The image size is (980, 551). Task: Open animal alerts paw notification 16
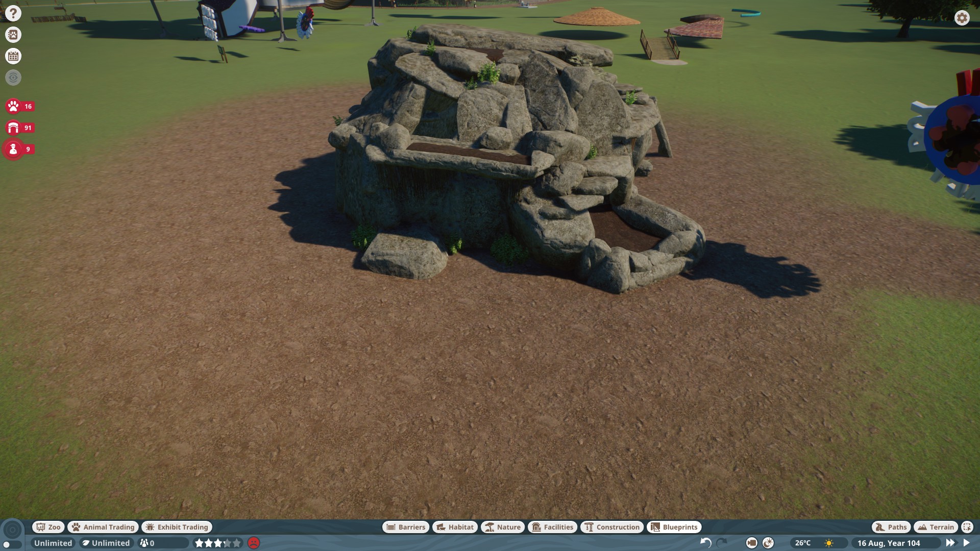tap(20, 106)
